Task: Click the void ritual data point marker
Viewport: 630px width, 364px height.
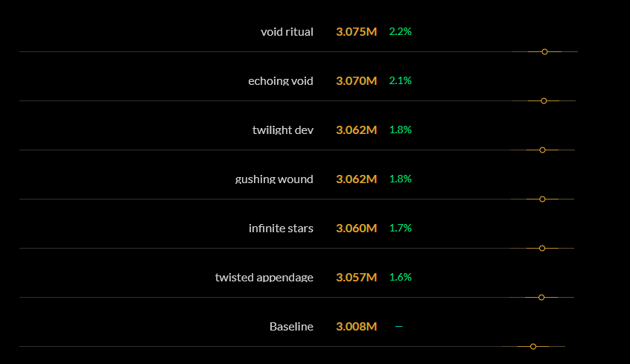Action: pyautogui.click(x=544, y=52)
